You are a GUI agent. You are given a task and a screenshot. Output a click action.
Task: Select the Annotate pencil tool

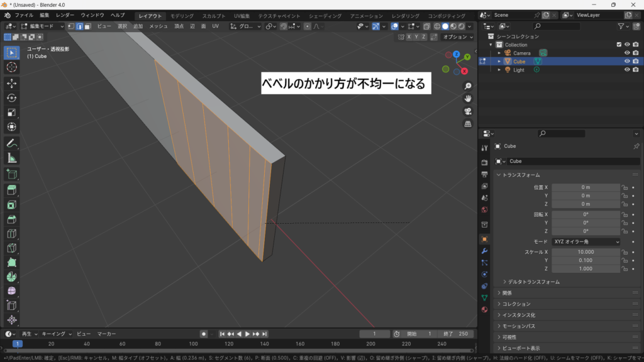12,143
